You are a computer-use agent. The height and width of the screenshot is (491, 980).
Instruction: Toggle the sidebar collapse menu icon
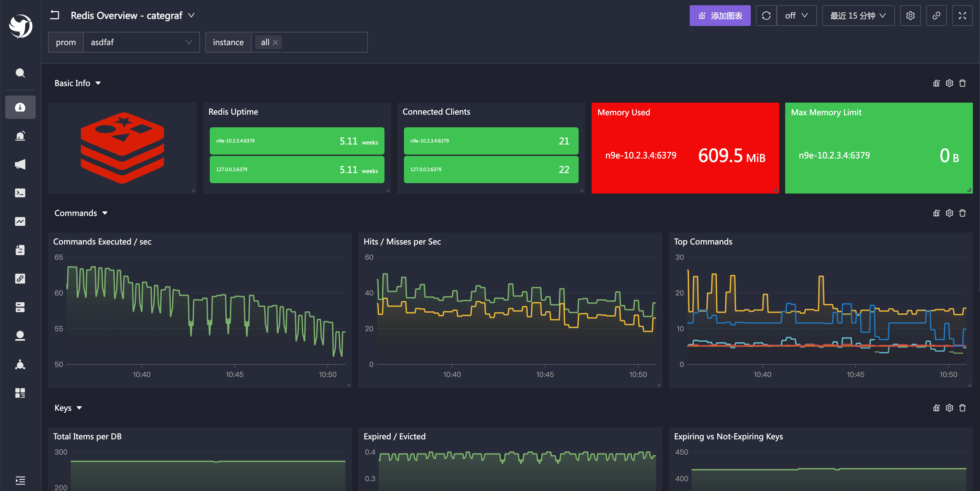[20, 480]
